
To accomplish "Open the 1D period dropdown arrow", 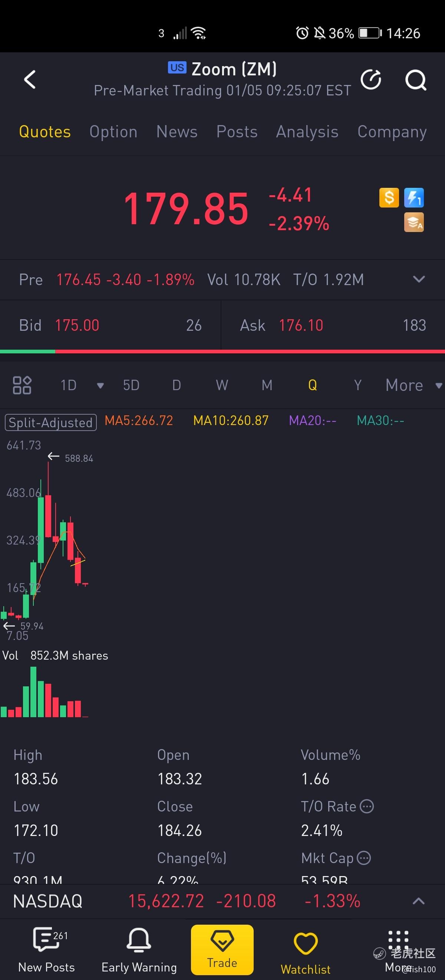I will click(x=100, y=385).
